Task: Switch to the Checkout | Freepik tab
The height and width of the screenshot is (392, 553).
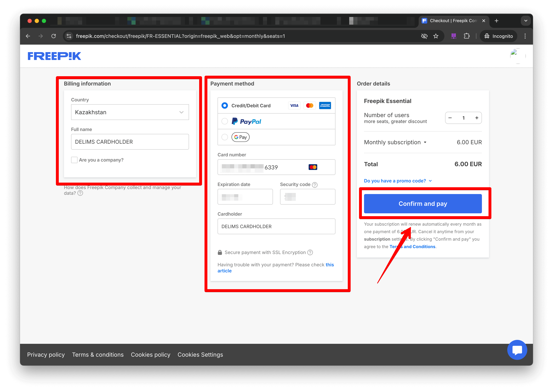Action: point(453,21)
